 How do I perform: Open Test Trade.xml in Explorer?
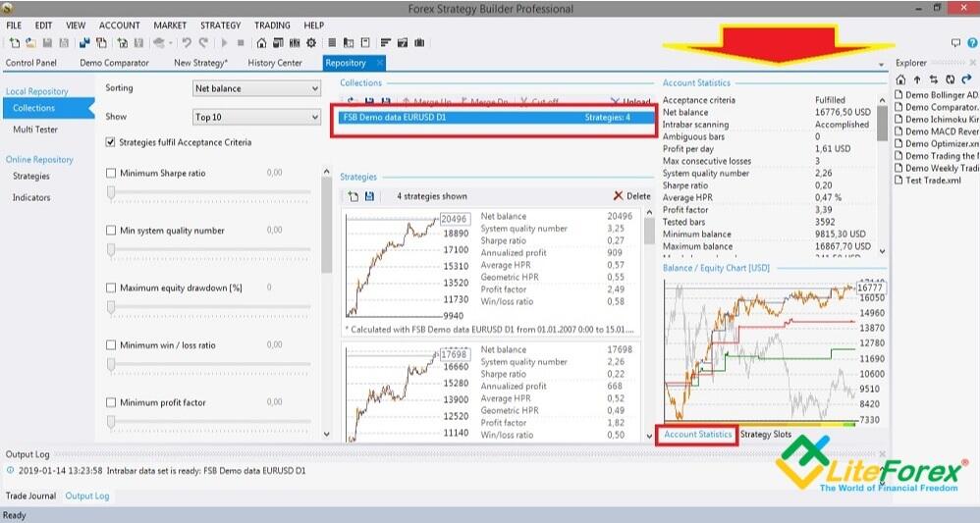928,181
